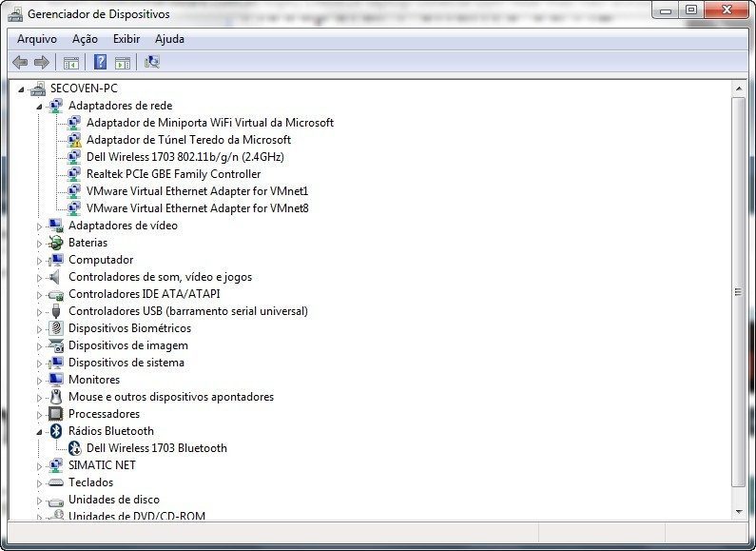Image resolution: width=756 pixels, height=551 pixels.
Task: Select Mouse e outros dispositivos apontadores label
Action: click(x=171, y=397)
